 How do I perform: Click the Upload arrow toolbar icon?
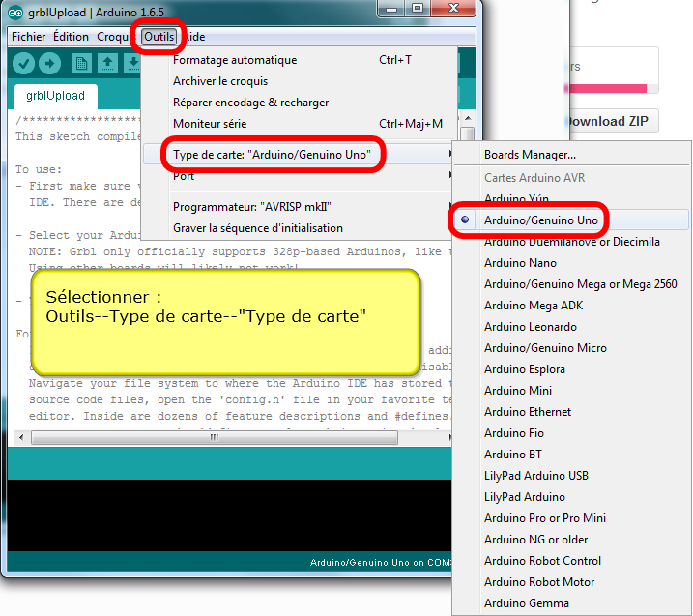(49, 63)
